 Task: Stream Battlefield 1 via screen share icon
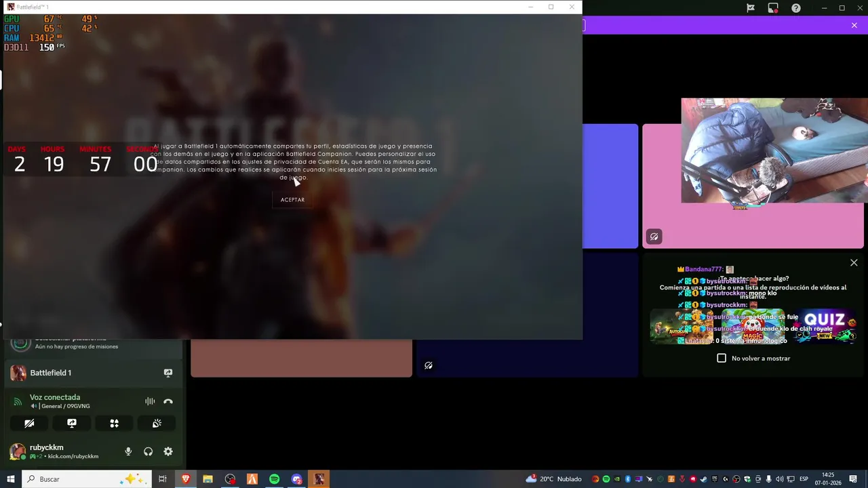(167, 373)
